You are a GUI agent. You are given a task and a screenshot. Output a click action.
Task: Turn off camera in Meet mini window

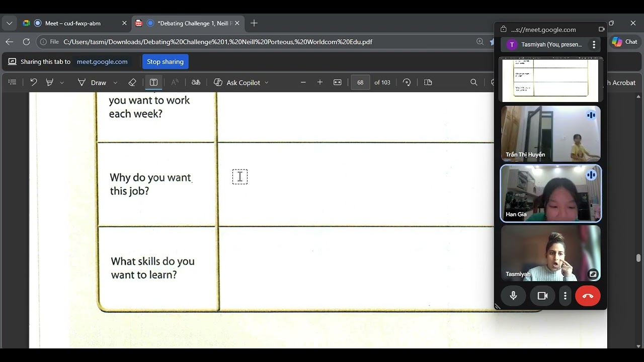542,296
